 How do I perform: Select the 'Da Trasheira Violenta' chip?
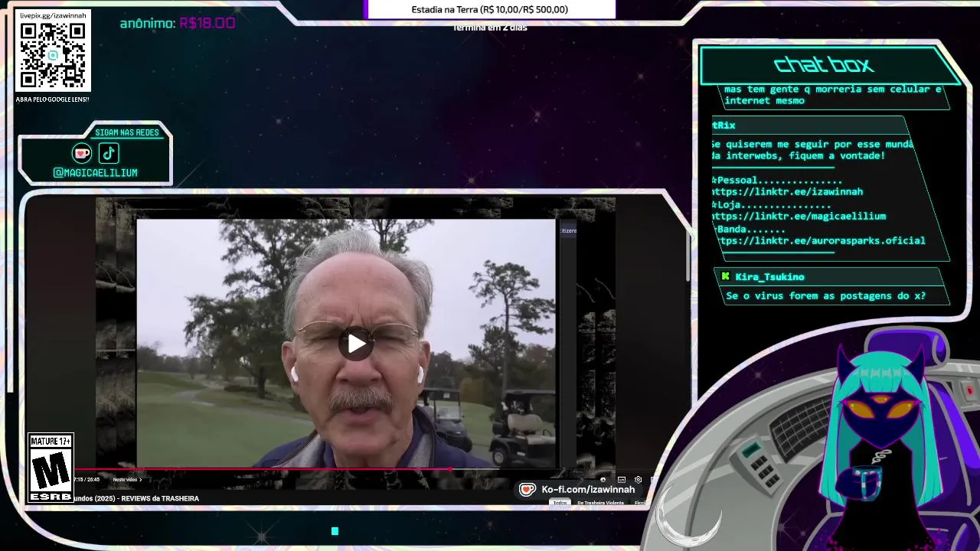pos(600,503)
